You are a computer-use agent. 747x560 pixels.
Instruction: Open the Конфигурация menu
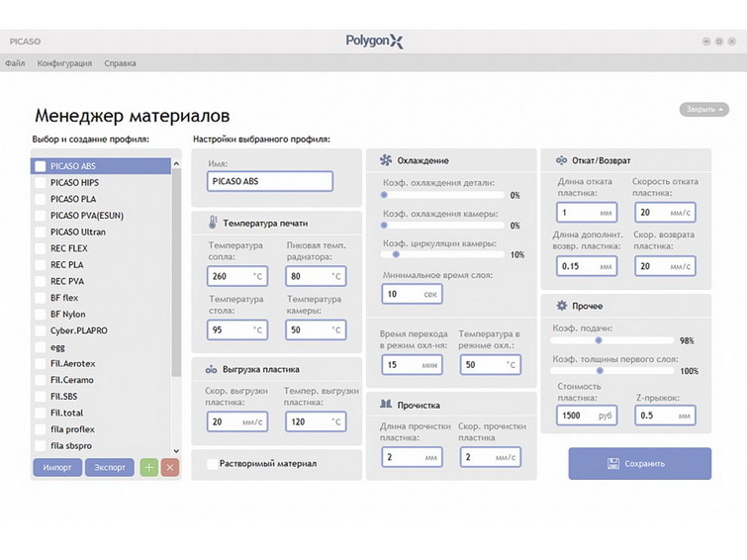(x=64, y=63)
